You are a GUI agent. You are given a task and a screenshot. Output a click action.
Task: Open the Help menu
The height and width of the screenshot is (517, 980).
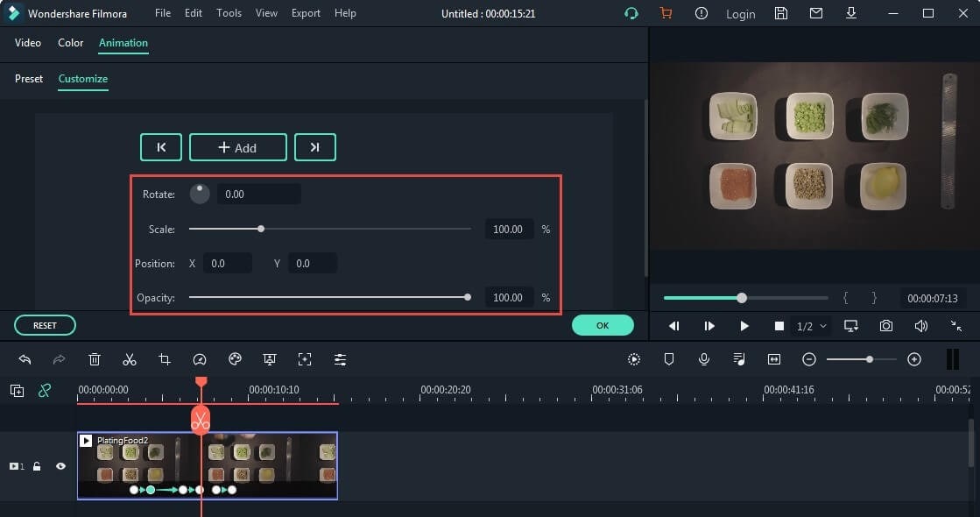coord(345,13)
